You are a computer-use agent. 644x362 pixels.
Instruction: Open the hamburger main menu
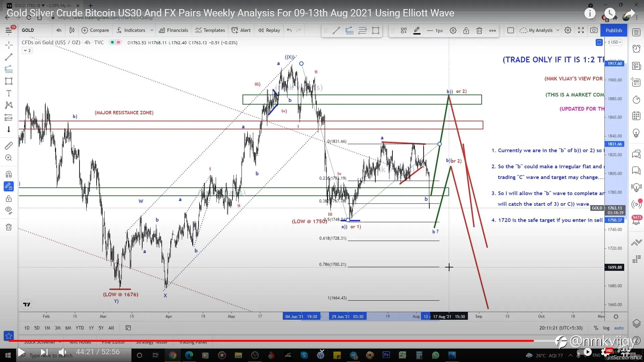click(x=9, y=30)
